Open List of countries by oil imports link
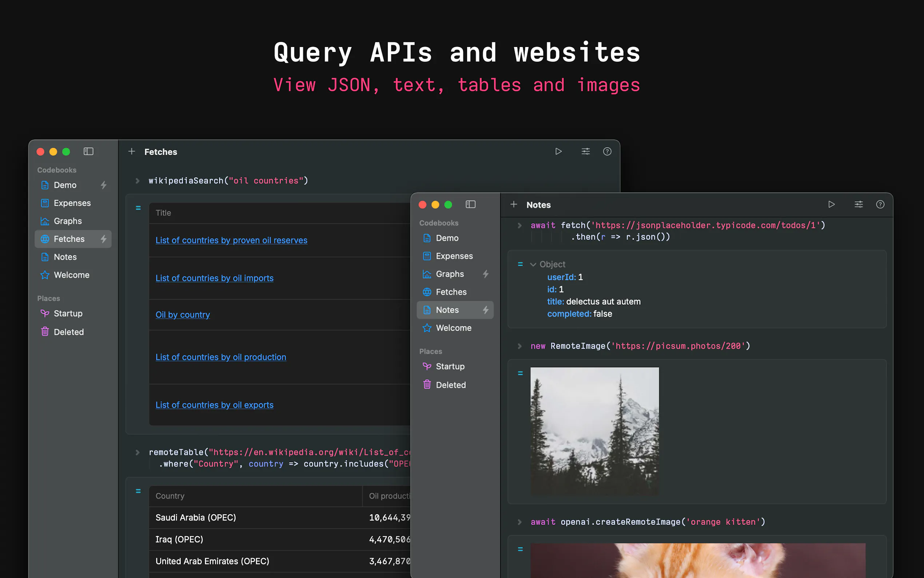924x578 pixels. pyautogui.click(x=214, y=278)
